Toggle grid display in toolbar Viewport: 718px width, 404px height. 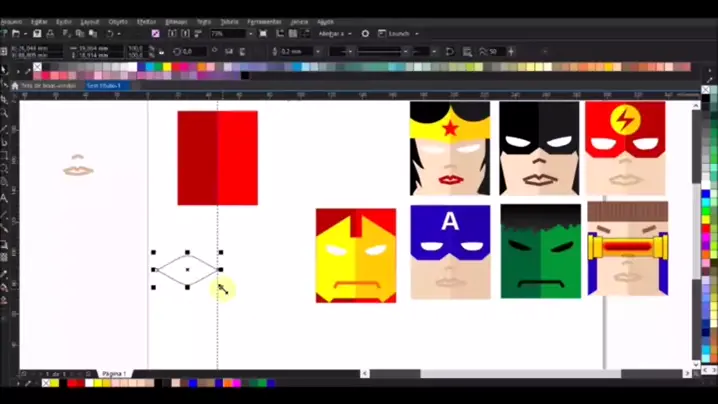(293, 33)
